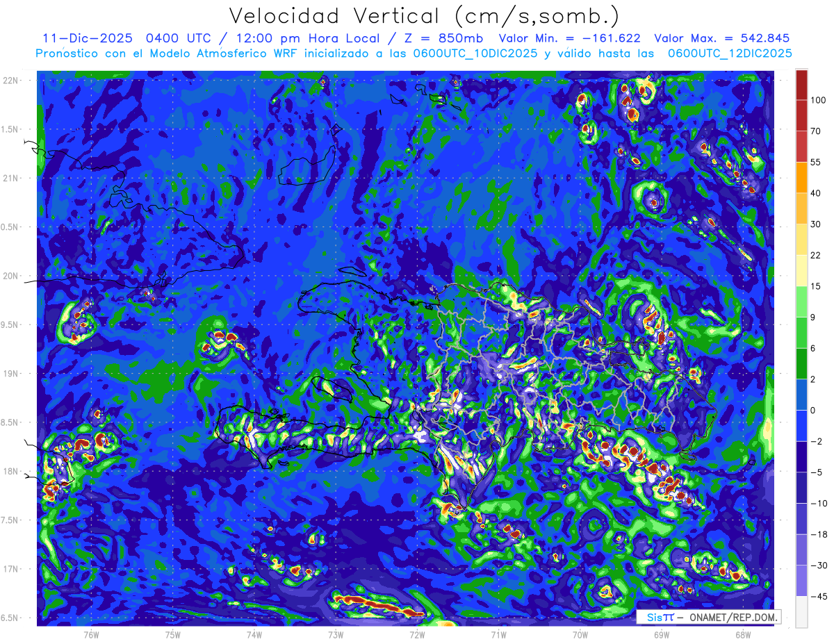Click the '74W' longitude axis label

click(254, 634)
